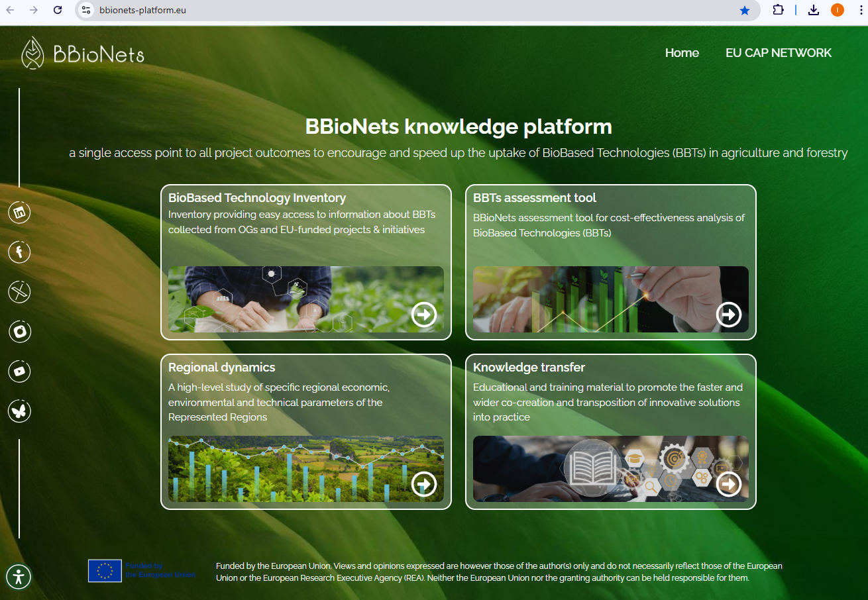Open Regional dynamics via its arrow button

[x=424, y=484]
